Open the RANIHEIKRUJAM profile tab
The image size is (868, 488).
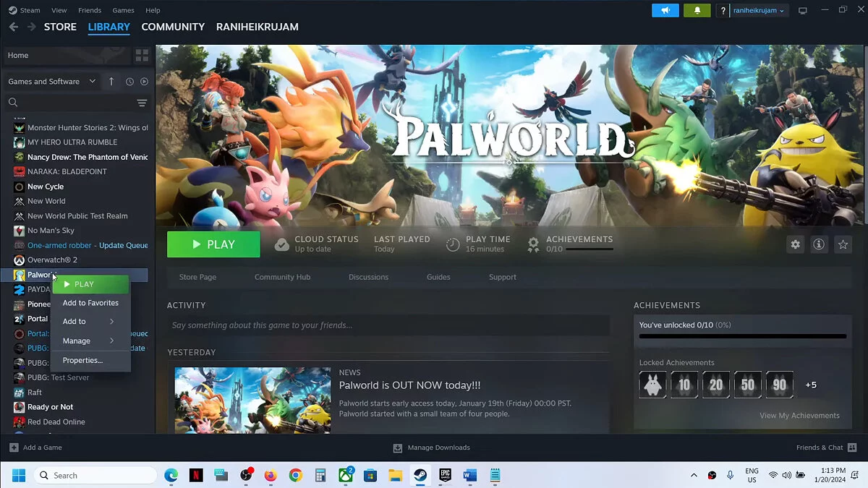tap(258, 27)
